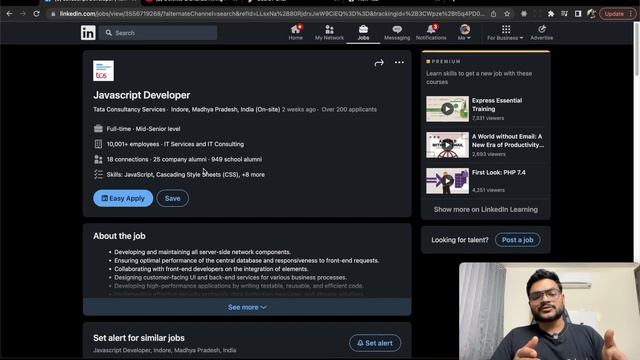Image resolution: width=640 pixels, height=360 pixels.
Task: Click the linkedin.com address bar URL
Action: (x=271, y=14)
